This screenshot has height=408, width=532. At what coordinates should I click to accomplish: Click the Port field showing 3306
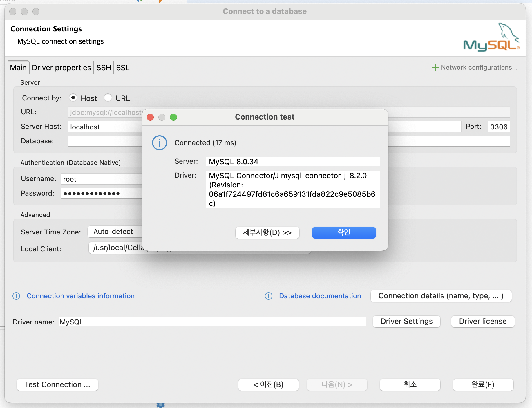point(499,127)
